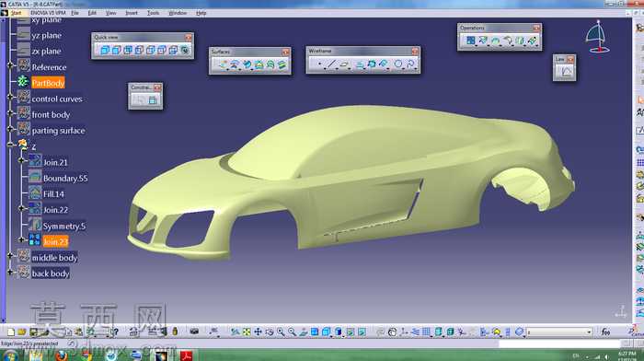The image size is (644, 361).
Task: Click the 3D compass in the viewport
Action: pos(598,37)
